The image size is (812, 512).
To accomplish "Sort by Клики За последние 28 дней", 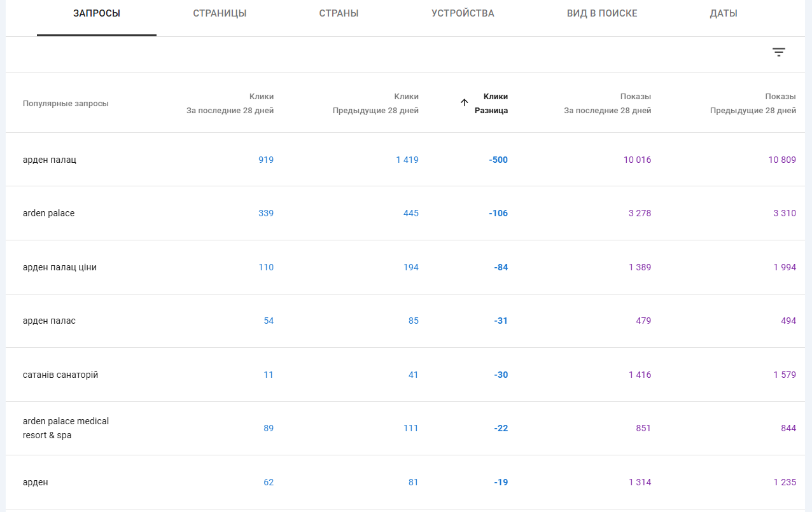I will [230, 103].
